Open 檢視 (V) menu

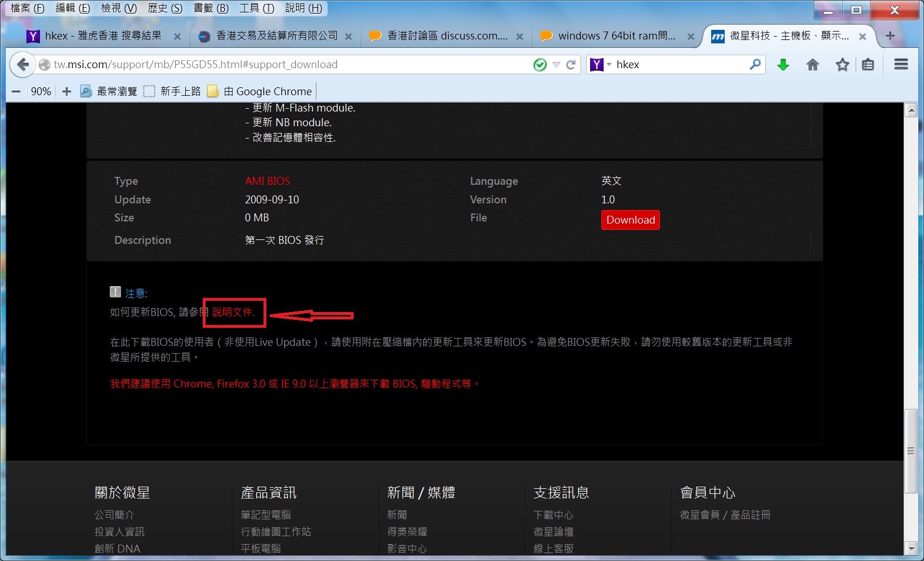coord(119,8)
